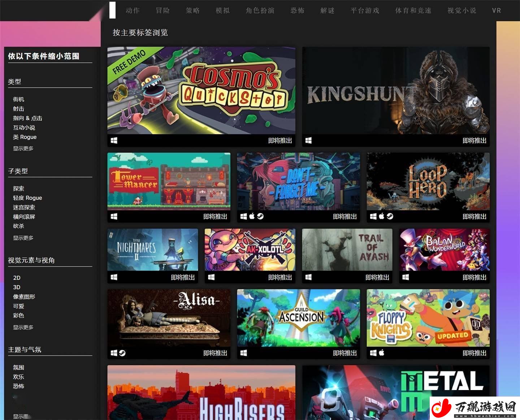Viewport: 520px width, 420px height.
Task: Click Windows icon under Guild Ascension
Action: click(x=244, y=353)
